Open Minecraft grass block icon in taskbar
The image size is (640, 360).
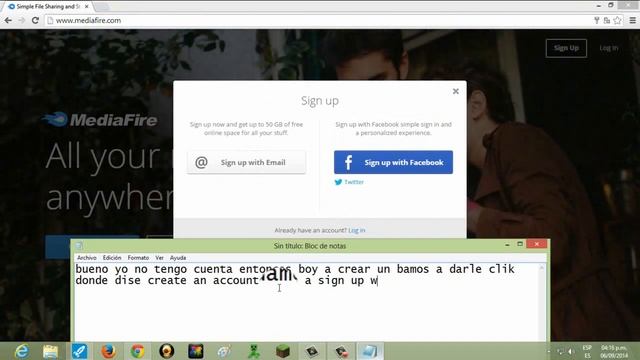pos(283,351)
